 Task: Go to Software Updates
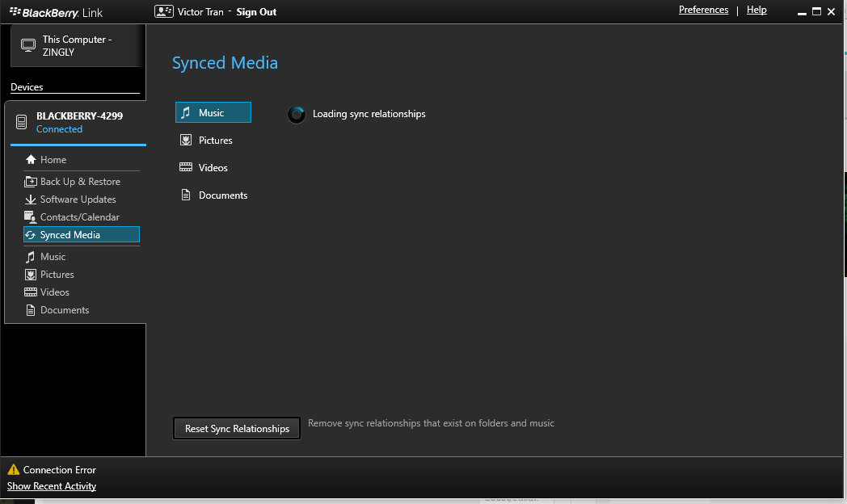[x=82, y=199]
